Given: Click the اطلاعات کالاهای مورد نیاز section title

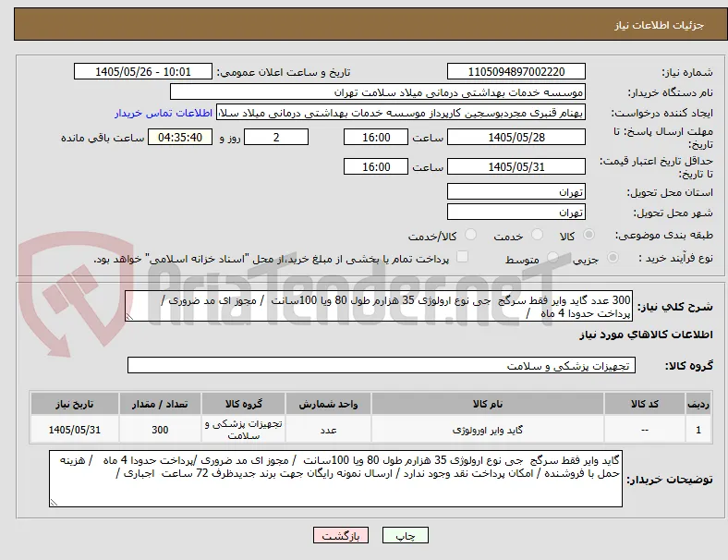Looking at the screenshot, I should coord(646,335).
